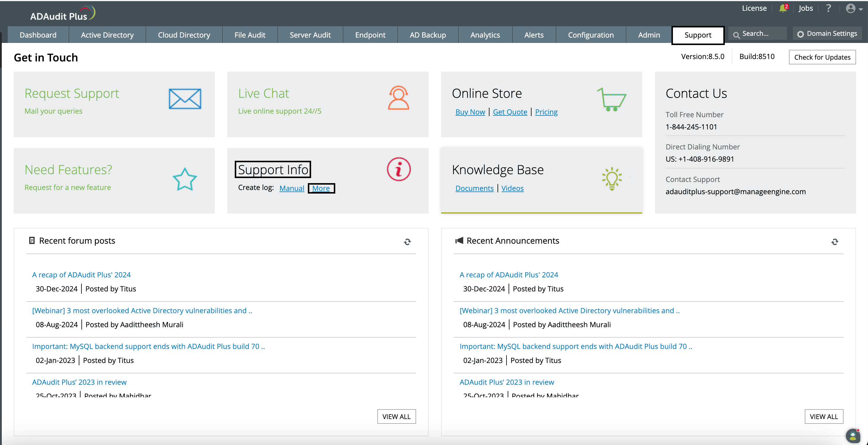Switch to the Analytics tab

(x=485, y=35)
